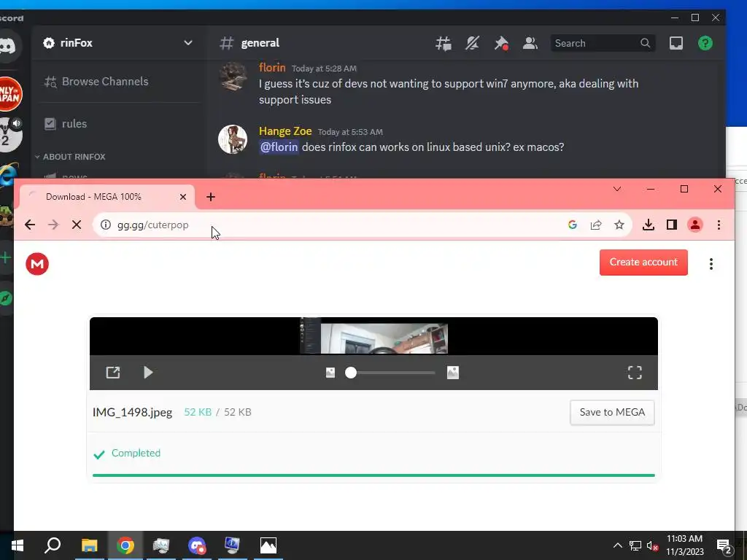
Task: Start the slideshow play button
Action: 148,373
